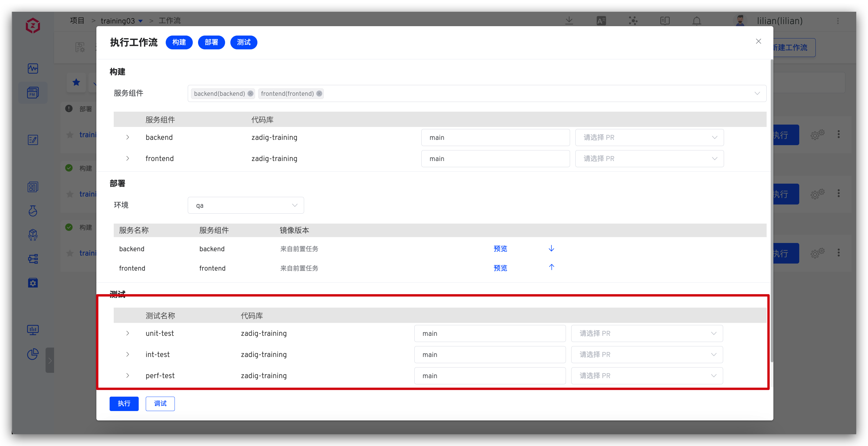This screenshot has width=868, height=446.
Task: Select the 测试 stage tab
Action: click(244, 42)
